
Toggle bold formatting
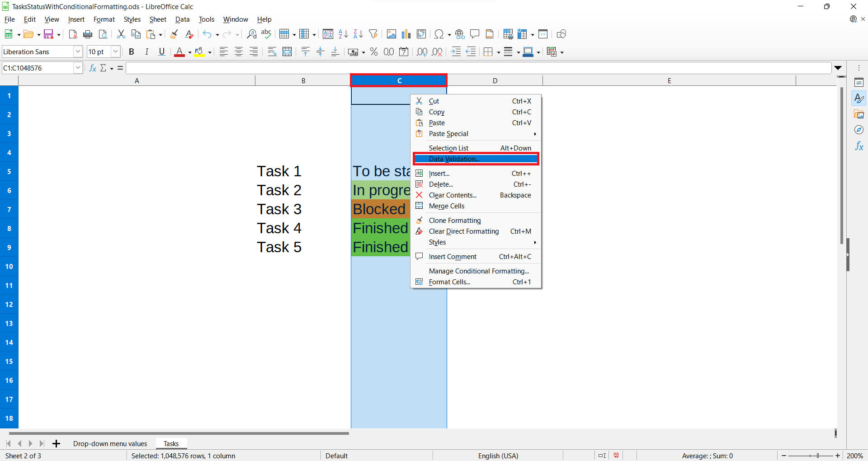(x=132, y=52)
